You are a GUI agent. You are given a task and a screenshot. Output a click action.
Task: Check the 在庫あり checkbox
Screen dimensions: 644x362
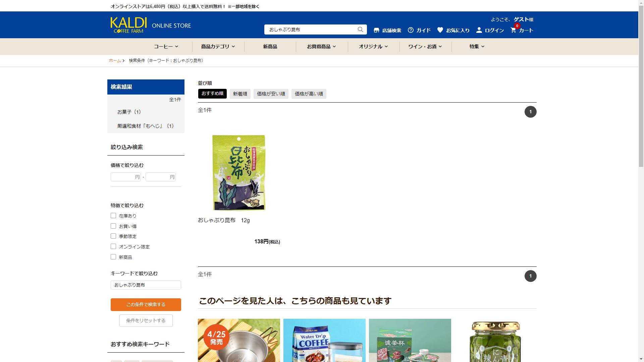coord(113,216)
